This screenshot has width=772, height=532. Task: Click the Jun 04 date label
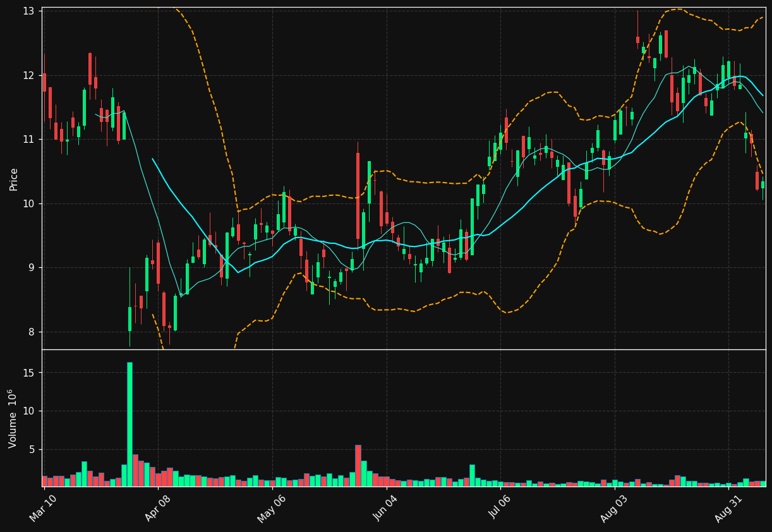385,509
